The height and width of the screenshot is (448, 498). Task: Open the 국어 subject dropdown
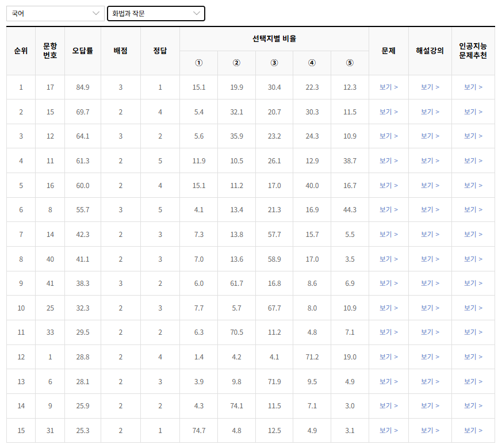point(55,13)
